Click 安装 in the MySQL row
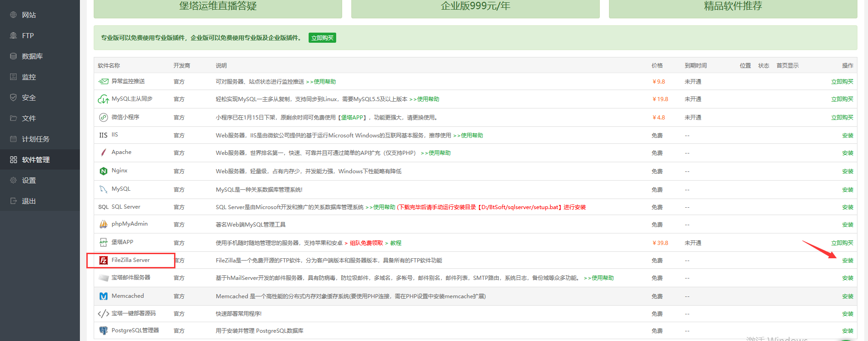Viewport: 868px width, 341px height. pos(847,189)
